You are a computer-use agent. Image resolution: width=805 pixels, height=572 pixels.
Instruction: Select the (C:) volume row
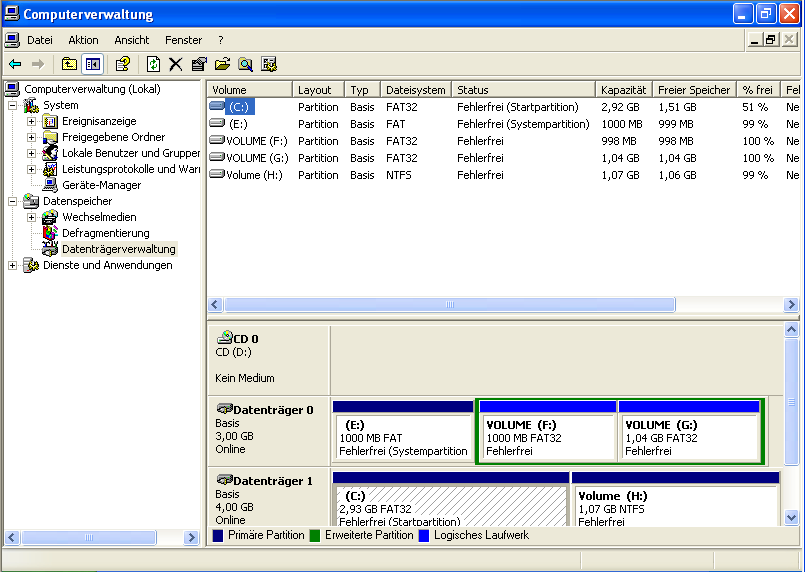click(504, 107)
